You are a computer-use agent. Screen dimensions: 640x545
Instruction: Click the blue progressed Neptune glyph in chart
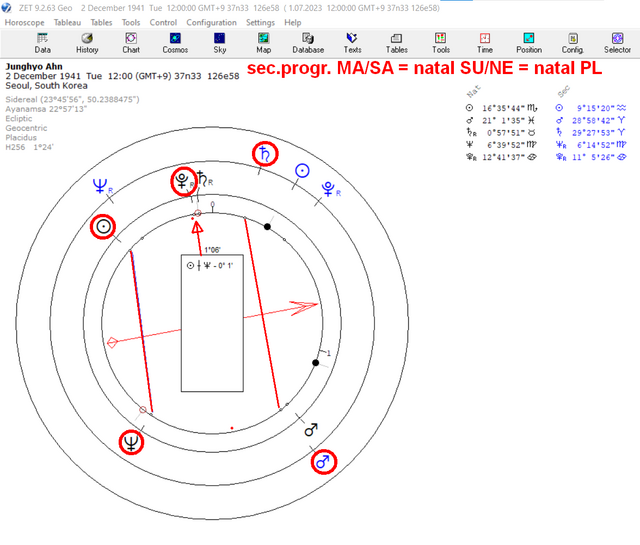[x=100, y=186]
